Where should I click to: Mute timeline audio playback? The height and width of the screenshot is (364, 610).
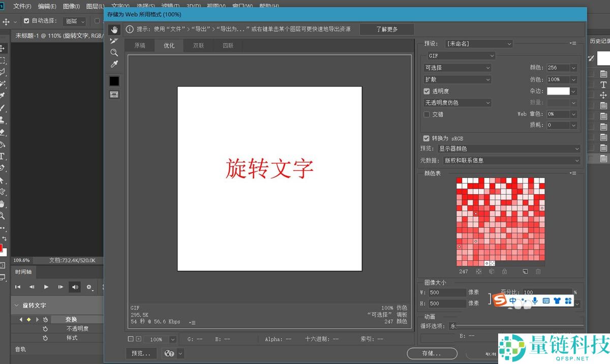click(x=75, y=287)
